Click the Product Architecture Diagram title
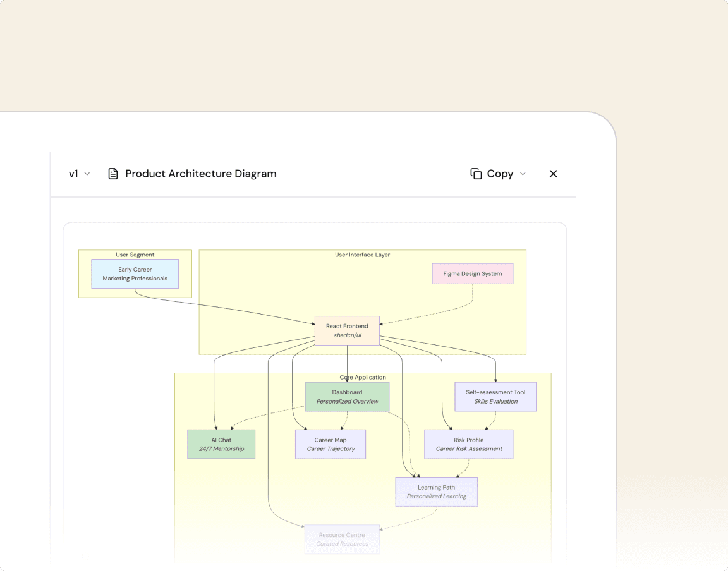This screenshot has width=728, height=571. tap(200, 174)
